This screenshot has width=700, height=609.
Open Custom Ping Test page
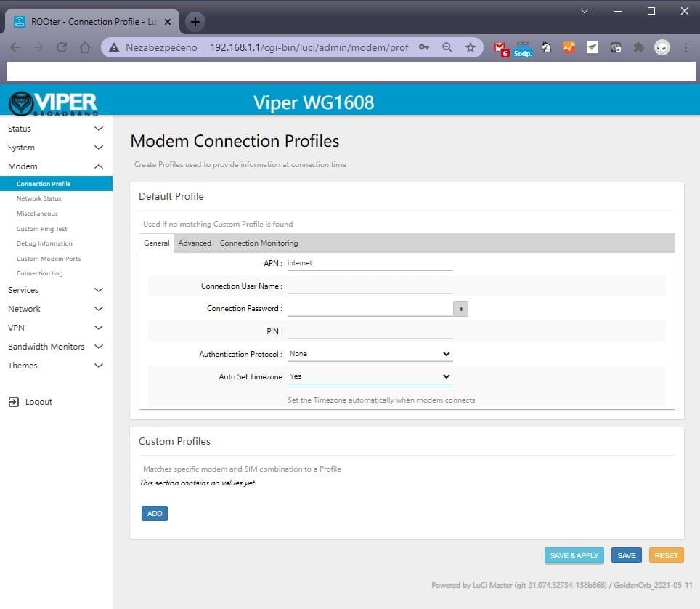pyautogui.click(x=41, y=229)
